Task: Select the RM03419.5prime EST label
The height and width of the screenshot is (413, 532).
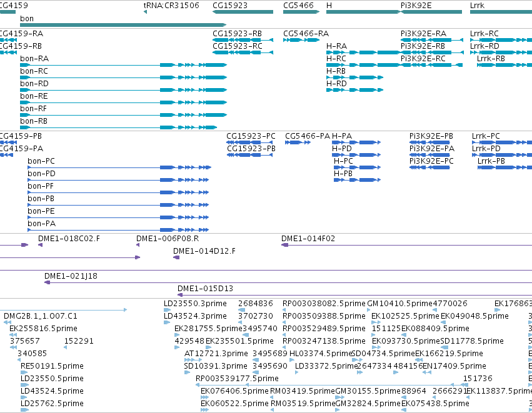Action: click(303, 391)
